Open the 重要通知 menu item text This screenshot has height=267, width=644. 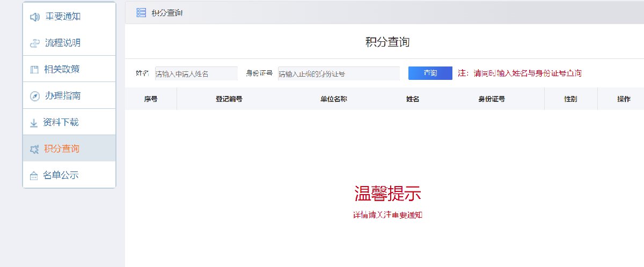pos(62,17)
